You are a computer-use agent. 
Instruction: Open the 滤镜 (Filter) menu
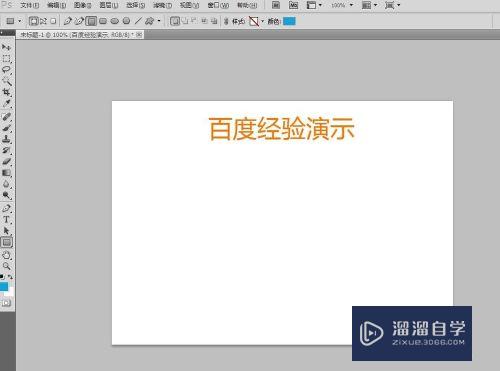coord(162,5)
